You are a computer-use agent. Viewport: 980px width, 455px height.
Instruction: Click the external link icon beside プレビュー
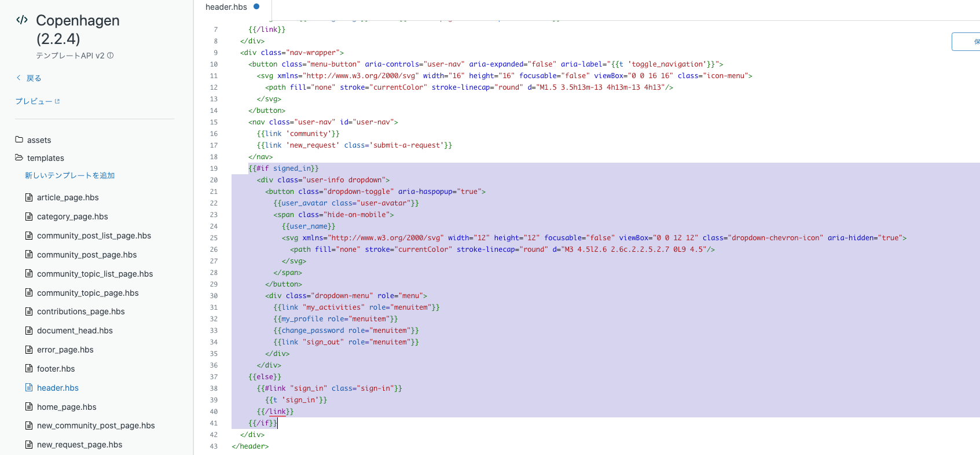coord(57,101)
